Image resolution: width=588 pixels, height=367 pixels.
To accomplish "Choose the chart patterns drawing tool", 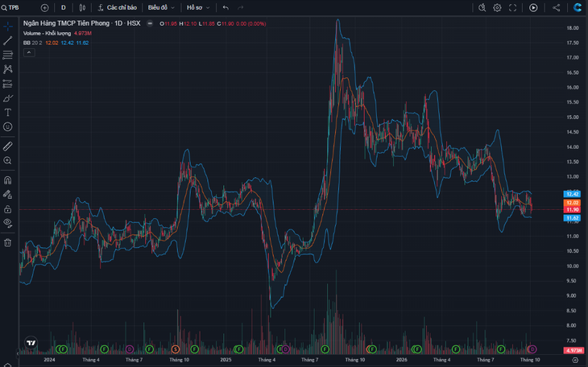I will point(7,69).
